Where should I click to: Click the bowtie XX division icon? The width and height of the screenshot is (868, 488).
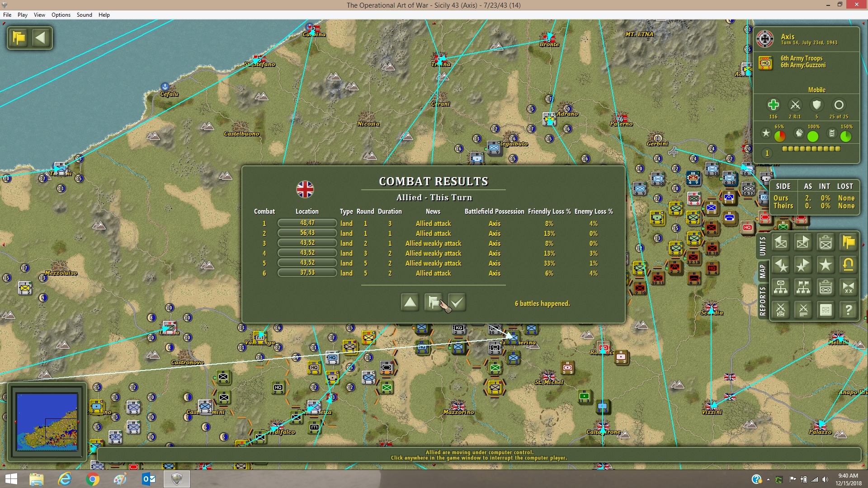point(848,287)
